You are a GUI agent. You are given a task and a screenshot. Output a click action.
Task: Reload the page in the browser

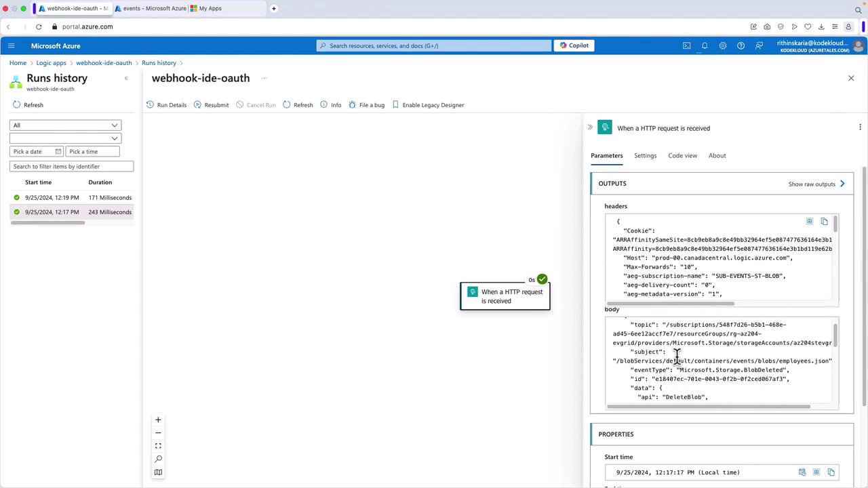coord(39,26)
